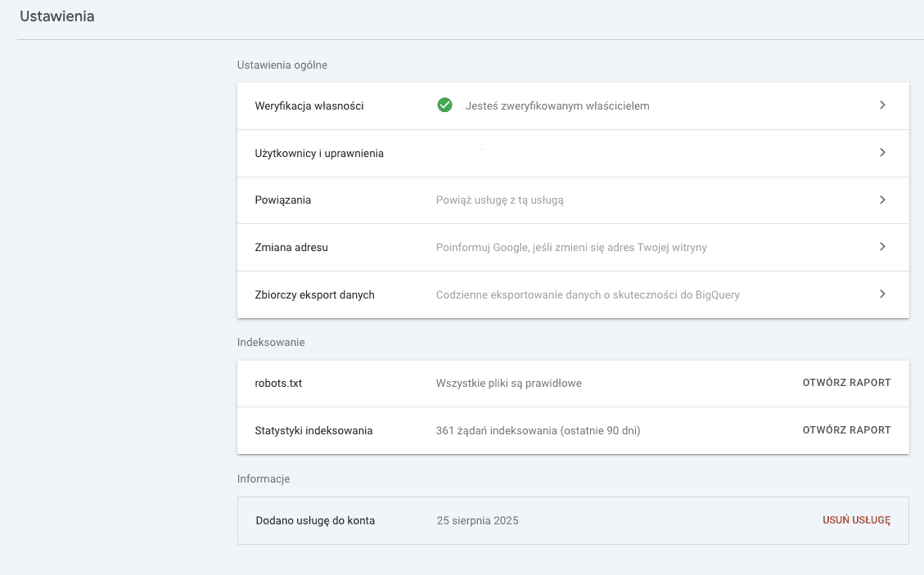Open the robots.txt report via Otwórz raport
The width and height of the screenshot is (924, 575).
(846, 383)
